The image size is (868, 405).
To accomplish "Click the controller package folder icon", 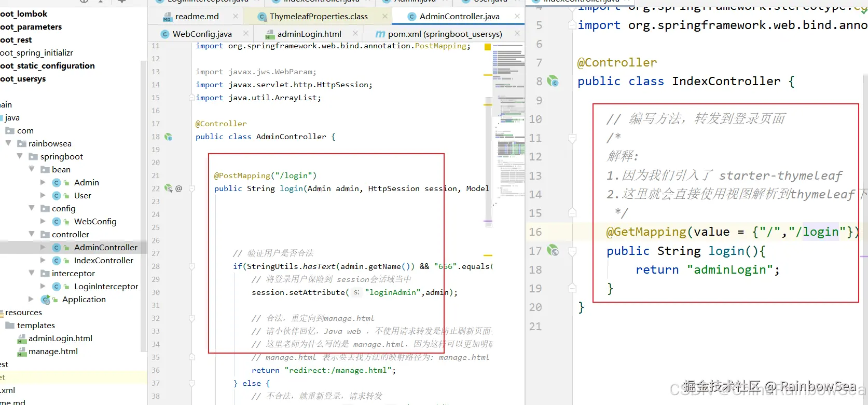I will point(45,234).
